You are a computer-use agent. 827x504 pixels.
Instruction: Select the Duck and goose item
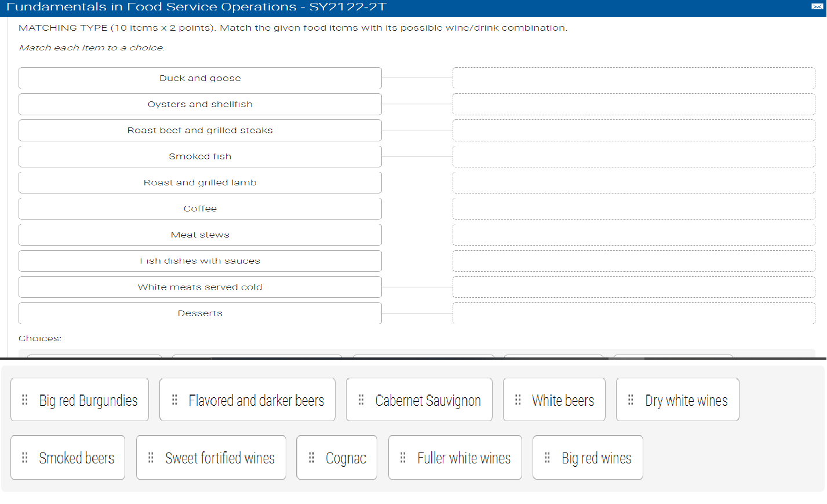pos(200,78)
